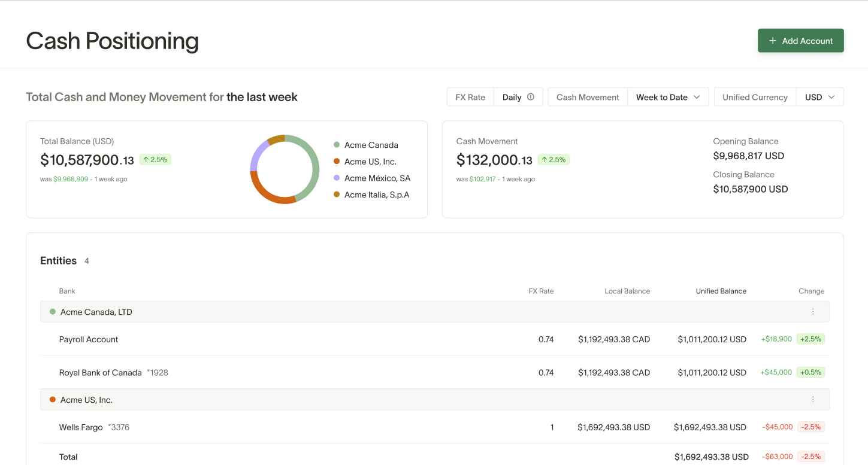Sort by the Unified Balance column header
The height and width of the screenshot is (465, 868).
[721, 291]
